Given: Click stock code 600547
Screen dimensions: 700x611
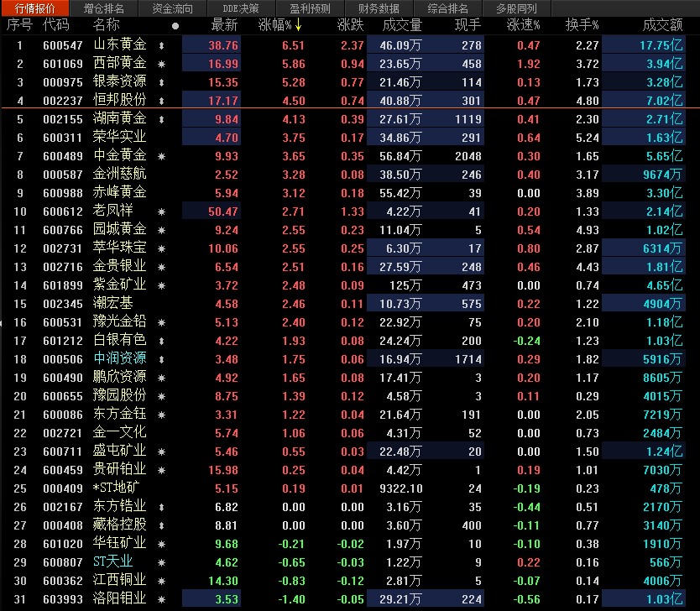Looking at the screenshot, I should point(63,45).
